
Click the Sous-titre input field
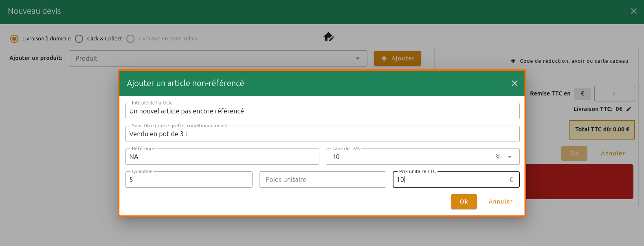pyautogui.click(x=323, y=134)
